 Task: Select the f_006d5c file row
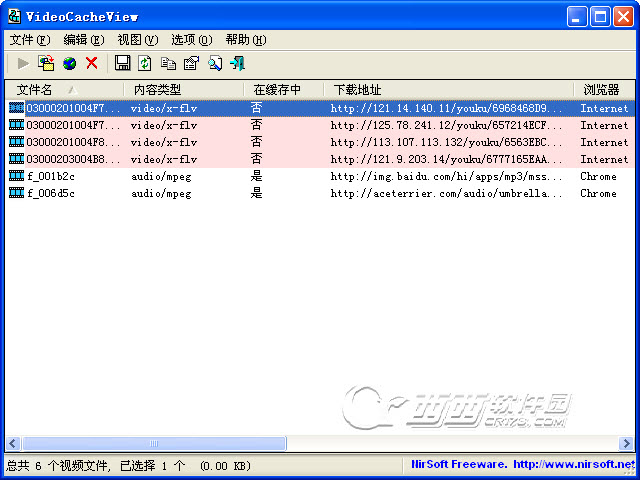320,193
